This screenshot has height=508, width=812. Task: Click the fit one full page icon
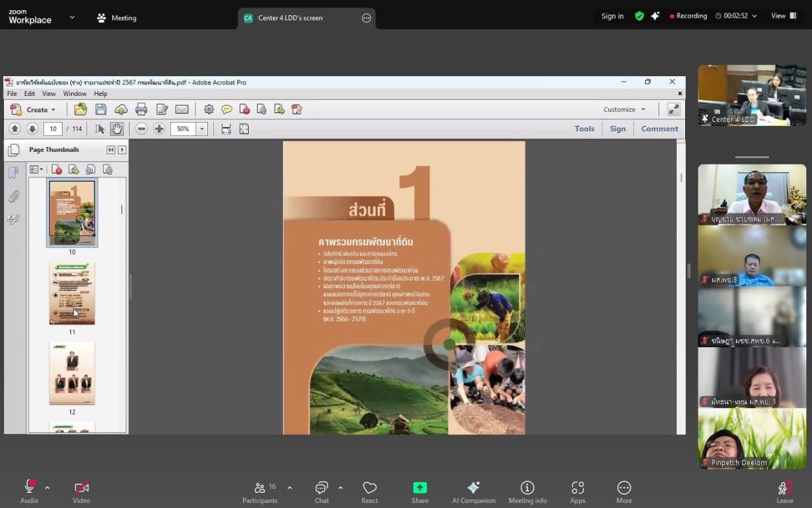pos(244,129)
